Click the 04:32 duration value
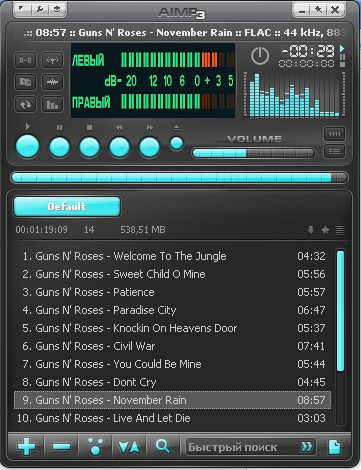This screenshot has height=470, width=361. tap(311, 256)
